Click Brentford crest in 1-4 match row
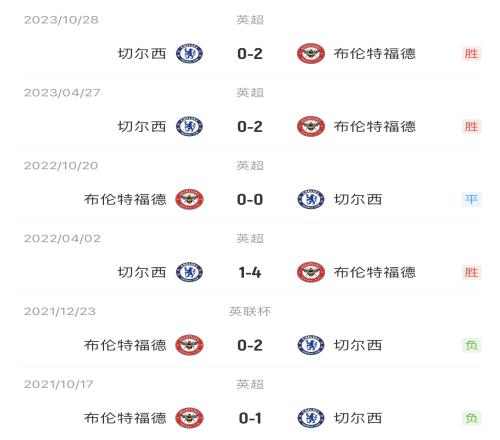This screenshot has width=500, height=440. pyautogui.click(x=311, y=272)
